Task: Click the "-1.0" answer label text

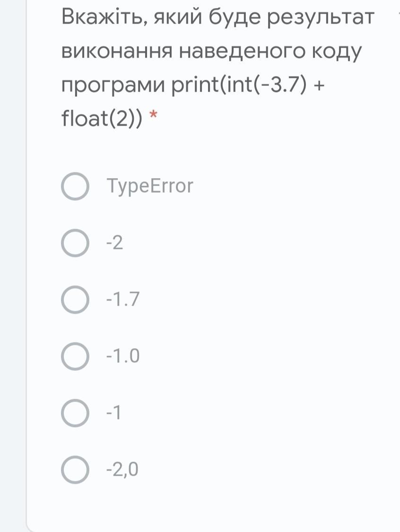Action: tap(122, 356)
